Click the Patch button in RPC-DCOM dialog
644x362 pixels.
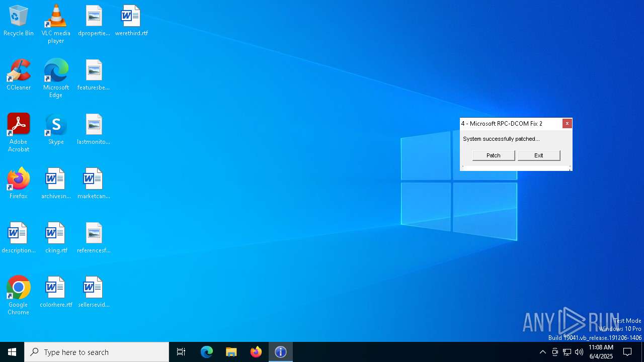tap(494, 155)
